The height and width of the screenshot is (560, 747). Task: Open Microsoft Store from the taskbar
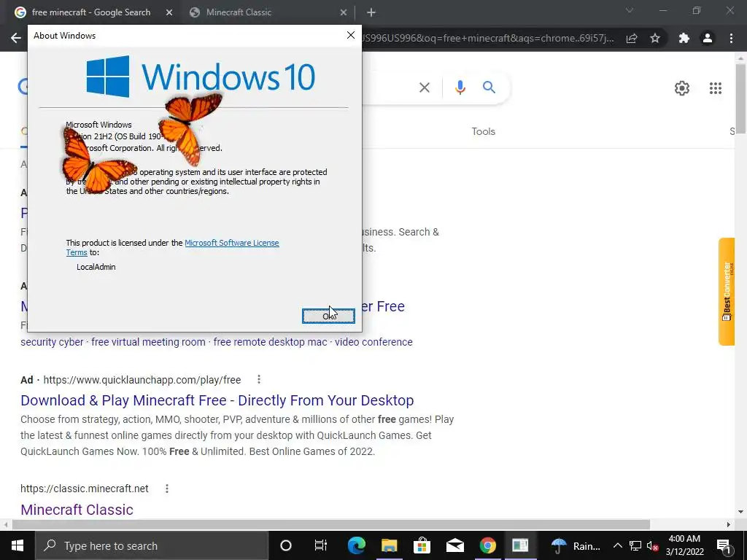coord(422,545)
